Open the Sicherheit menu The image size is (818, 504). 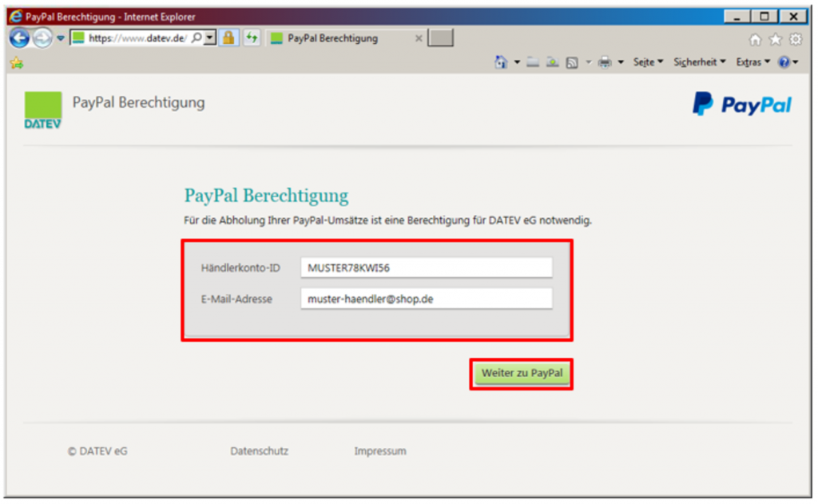699,62
